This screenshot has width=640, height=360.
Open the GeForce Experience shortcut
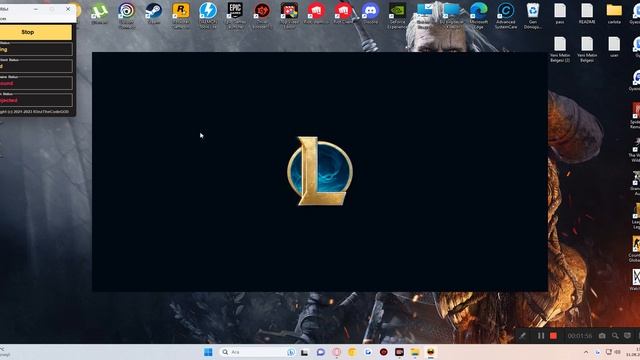click(397, 15)
